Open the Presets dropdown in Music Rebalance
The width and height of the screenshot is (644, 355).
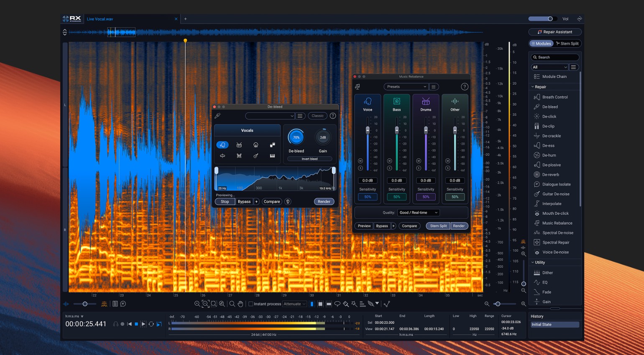pos(405,86)
